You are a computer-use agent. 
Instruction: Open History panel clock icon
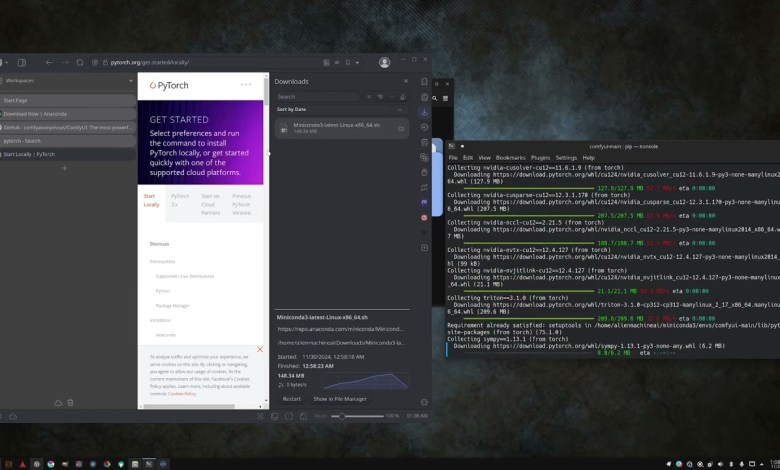coord(424,127)
